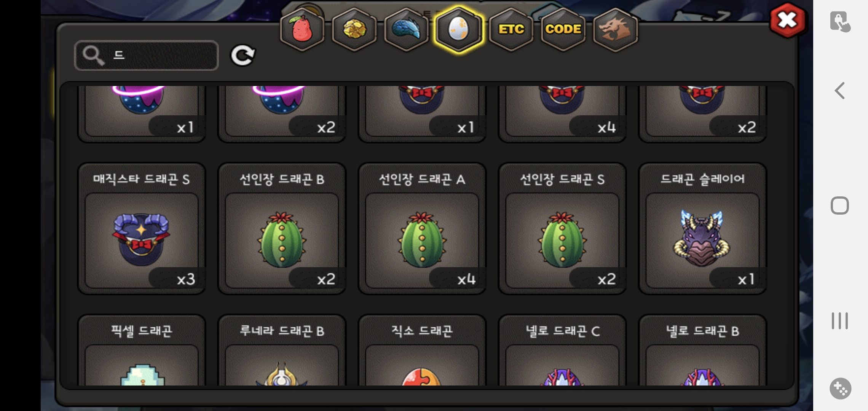Click the circular refresh arrow icon

point(243,56)
